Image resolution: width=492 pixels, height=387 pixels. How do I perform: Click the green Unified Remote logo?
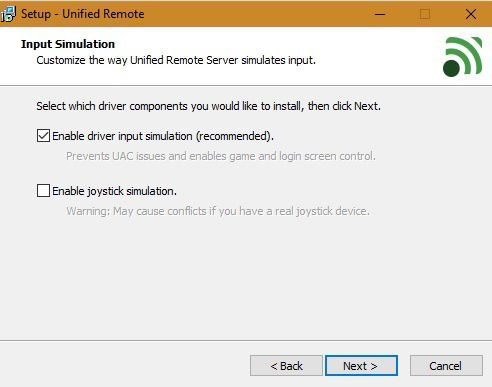pos(462,57)
